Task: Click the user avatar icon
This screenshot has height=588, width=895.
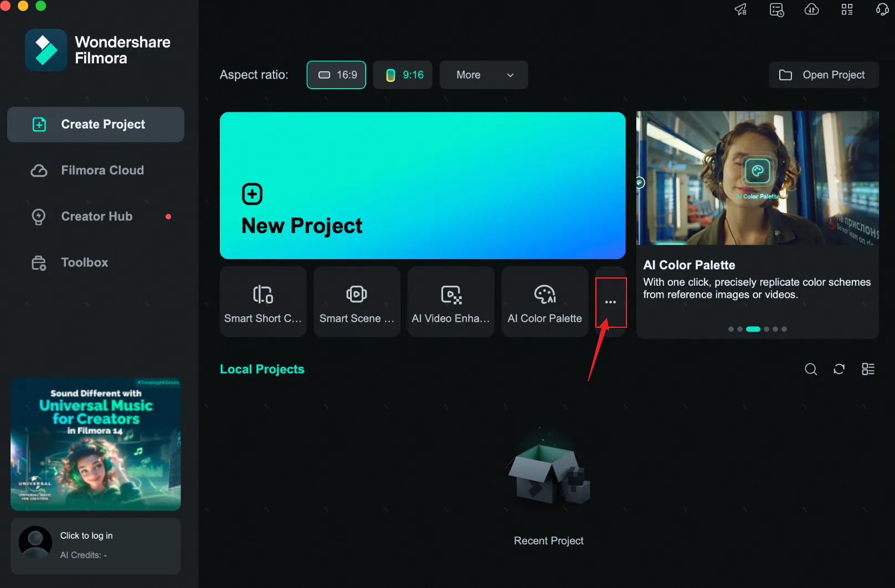Action: [35, 543]
